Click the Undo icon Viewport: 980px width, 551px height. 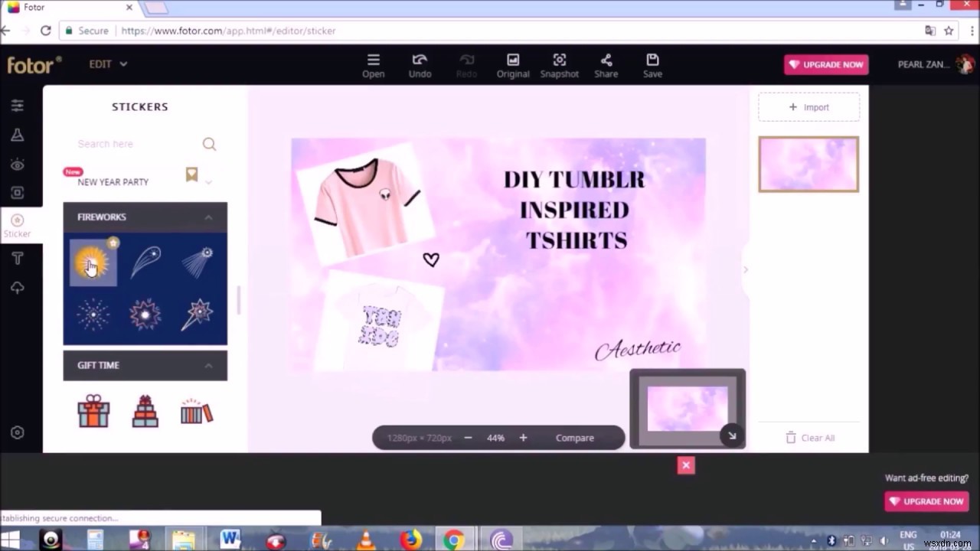coord(420,65)
